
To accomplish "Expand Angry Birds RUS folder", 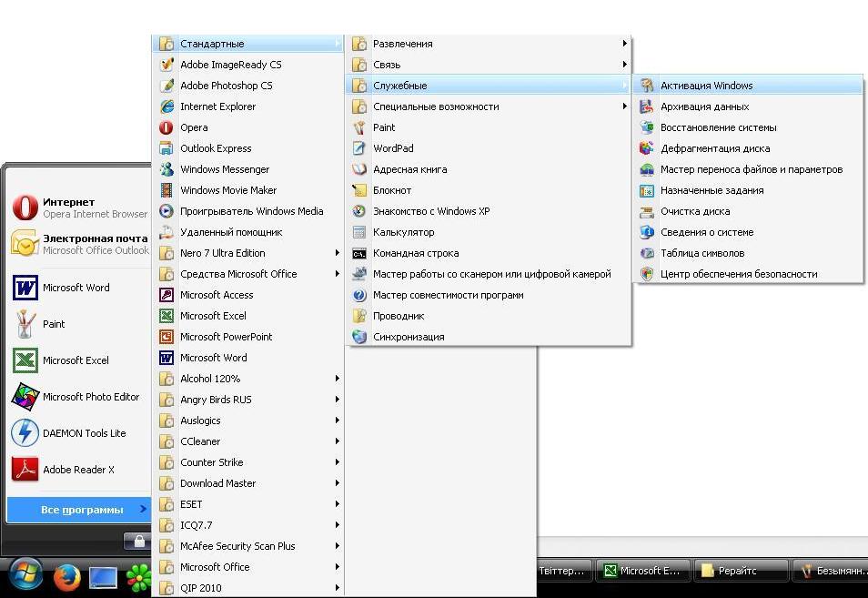I will coord(247,400).
